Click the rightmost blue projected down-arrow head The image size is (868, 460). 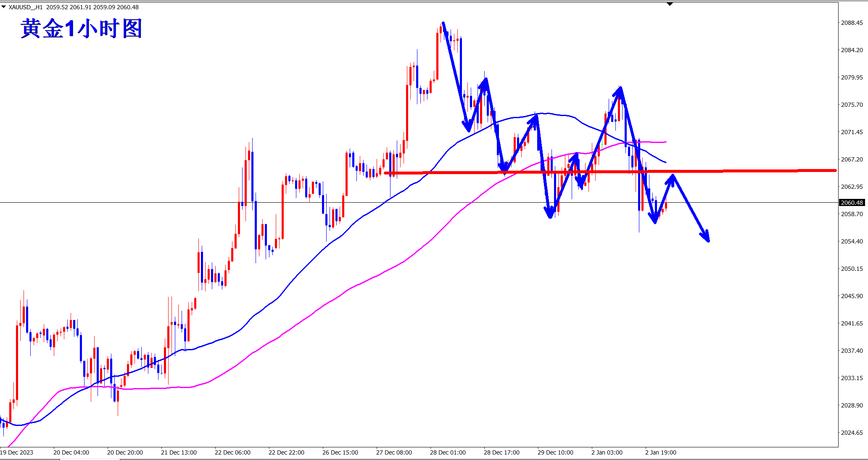coord(707,238)
